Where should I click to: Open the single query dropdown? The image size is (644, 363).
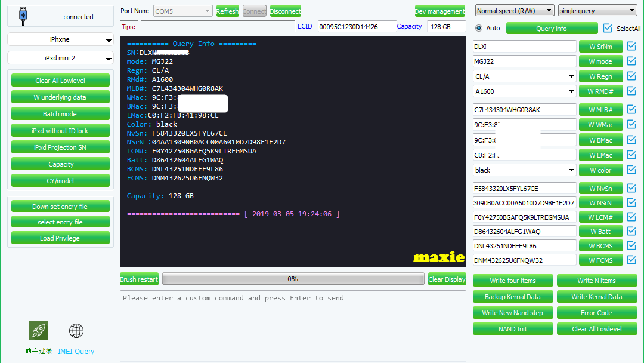[x=597, y=11]
